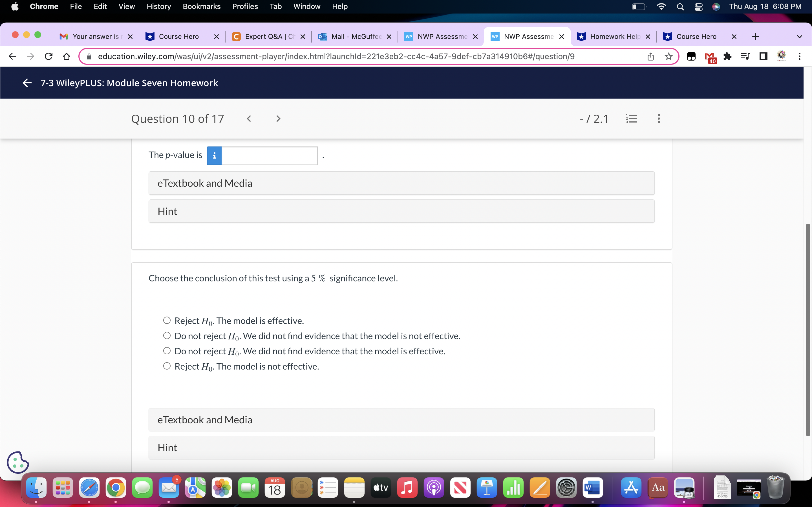Open the Chrome extensions puzzle icon
Image resolution: width=812 pixels, height=507 pixels.
[x=727, y=56]
